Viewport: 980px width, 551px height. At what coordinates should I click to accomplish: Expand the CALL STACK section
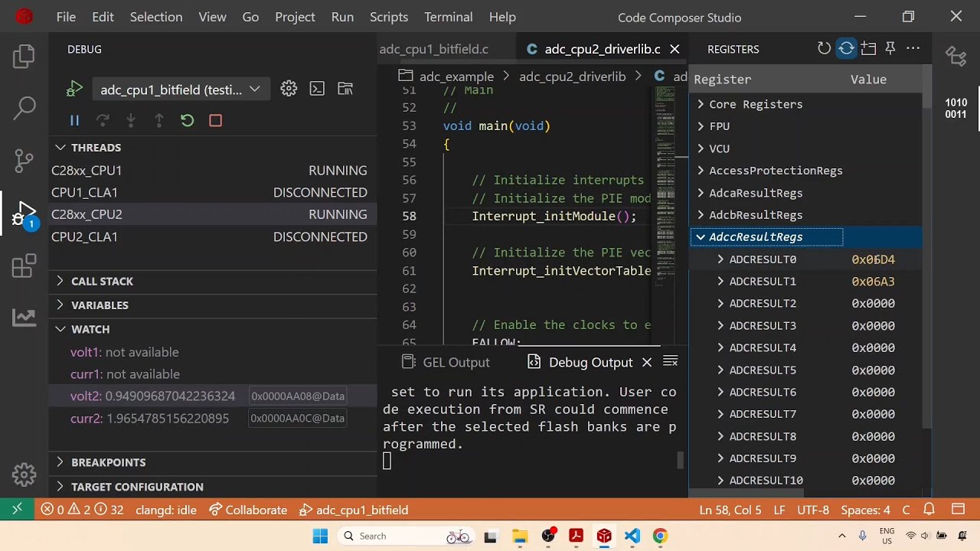pos(60,281)
